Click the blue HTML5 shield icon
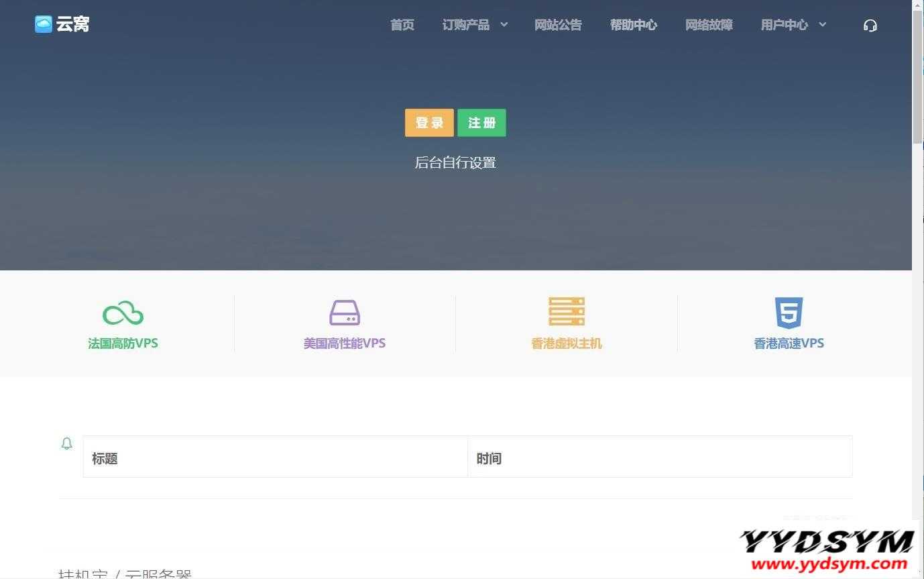 tap(789, 313)
